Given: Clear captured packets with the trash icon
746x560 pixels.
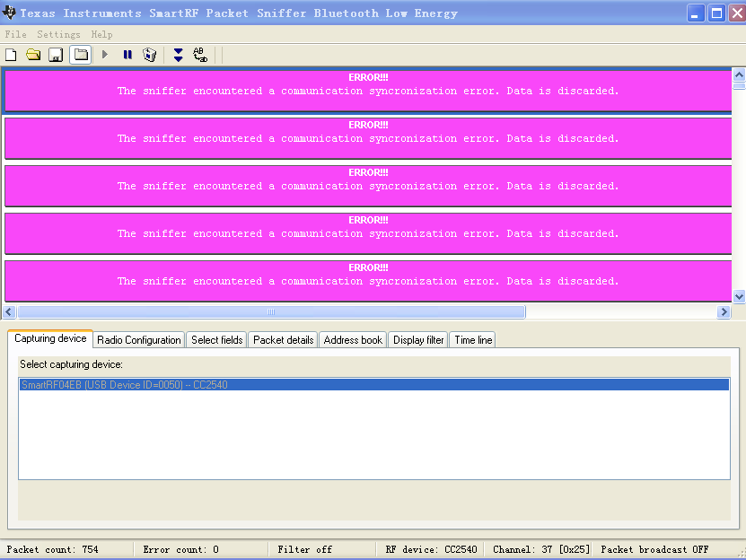Looking at the screenshot, I should [149, 55].
